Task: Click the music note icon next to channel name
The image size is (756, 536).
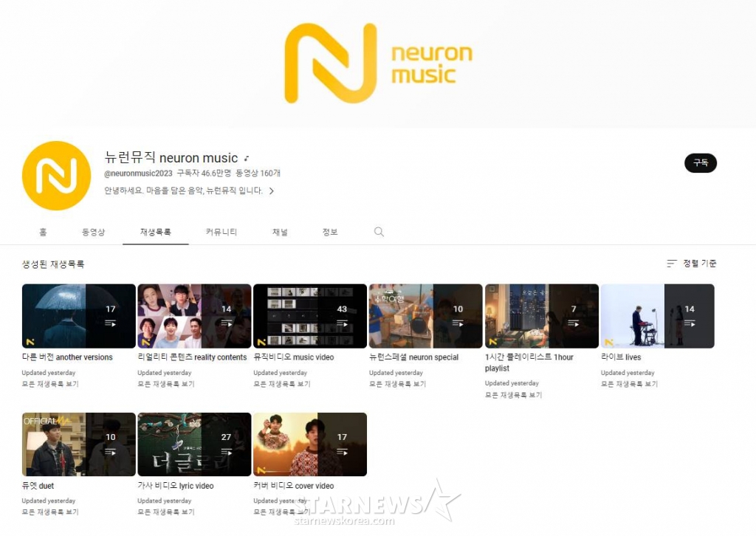Action: 247,158
